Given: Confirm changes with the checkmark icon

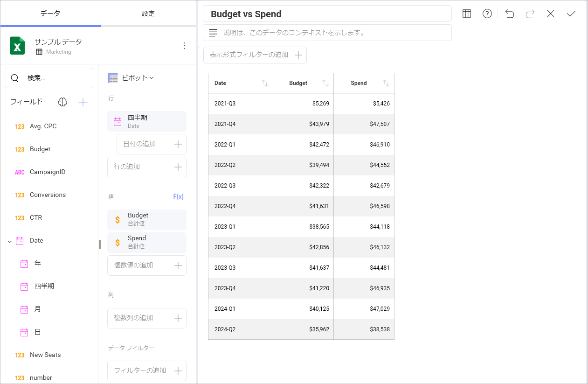Looking at the screenshot, I should pyautogui.click(x=571, y=14).
